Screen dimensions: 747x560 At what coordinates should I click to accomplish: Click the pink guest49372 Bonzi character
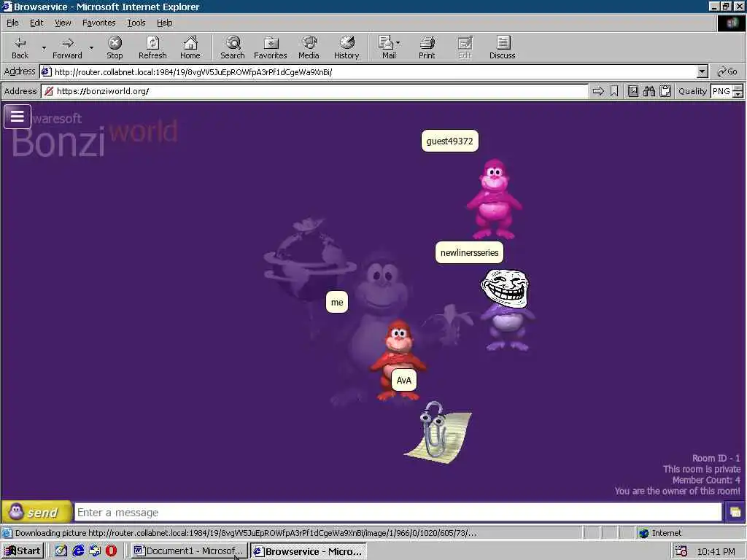[x=494, y=199]
